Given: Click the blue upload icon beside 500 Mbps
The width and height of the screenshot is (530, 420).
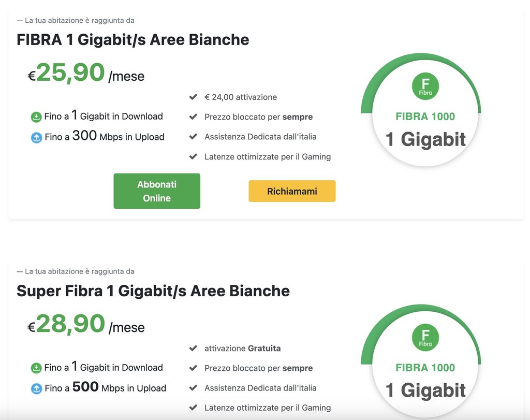Looking at the screenshot, I should (x=37, y=389).
